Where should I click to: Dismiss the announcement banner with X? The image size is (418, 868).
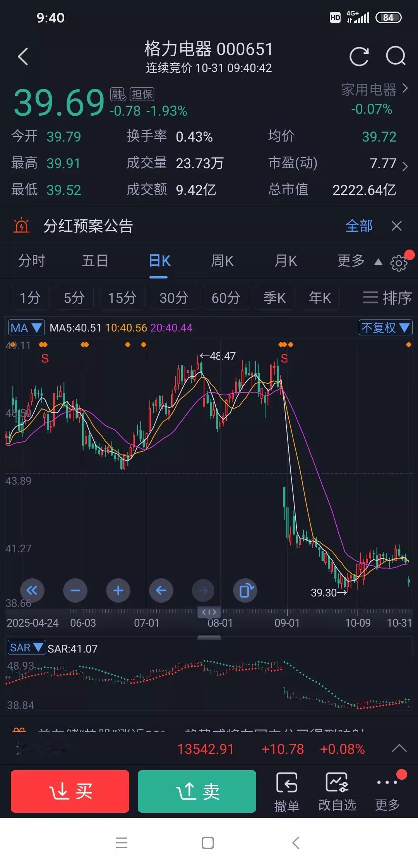tap(397, 226)
